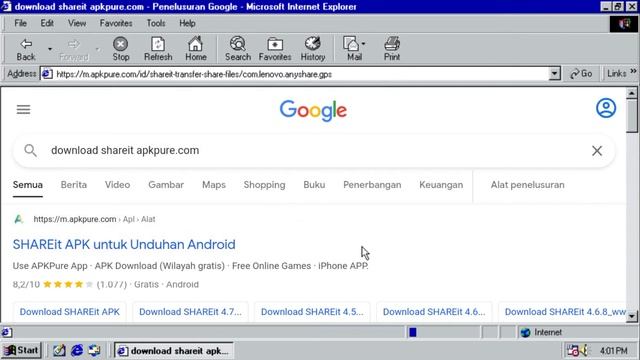The height and width of the screenshot is (360, 640).
Task: Open Alat penelusuran search tools
Action: tap(527, 185)
